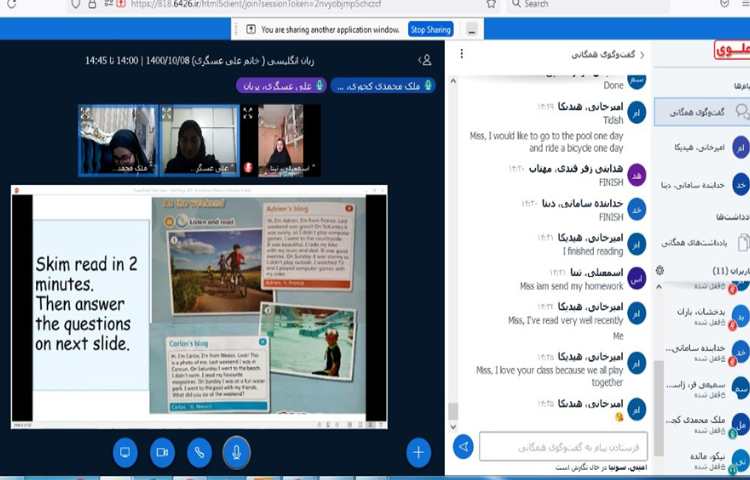Click the chat scrollbar thumb
This screenshot has width=750, height=480.
(x=452, y=411)
